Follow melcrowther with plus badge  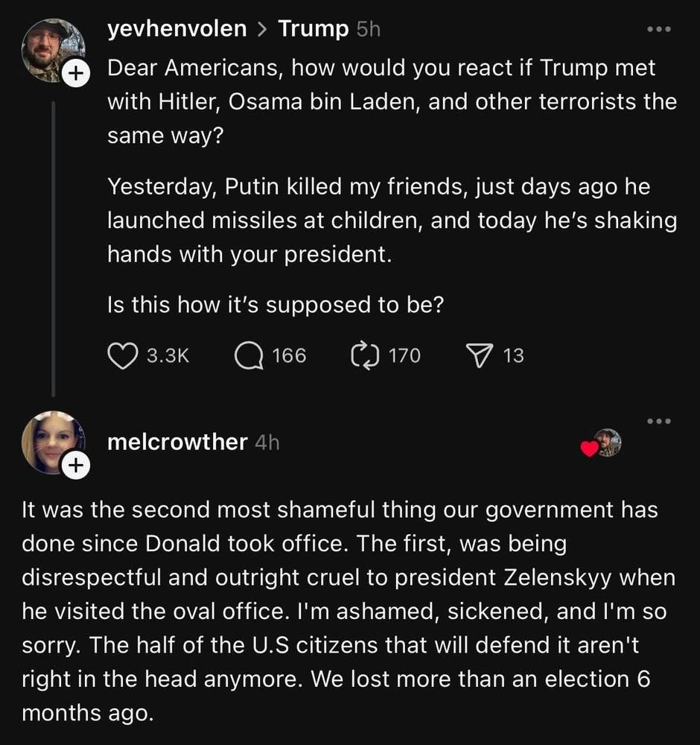coord(76,465)
